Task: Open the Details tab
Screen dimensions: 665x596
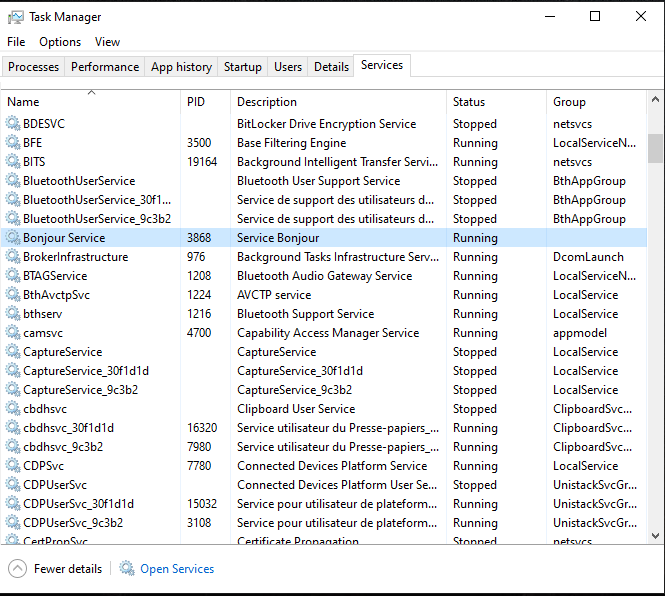Action: click(x=331, y=67)
